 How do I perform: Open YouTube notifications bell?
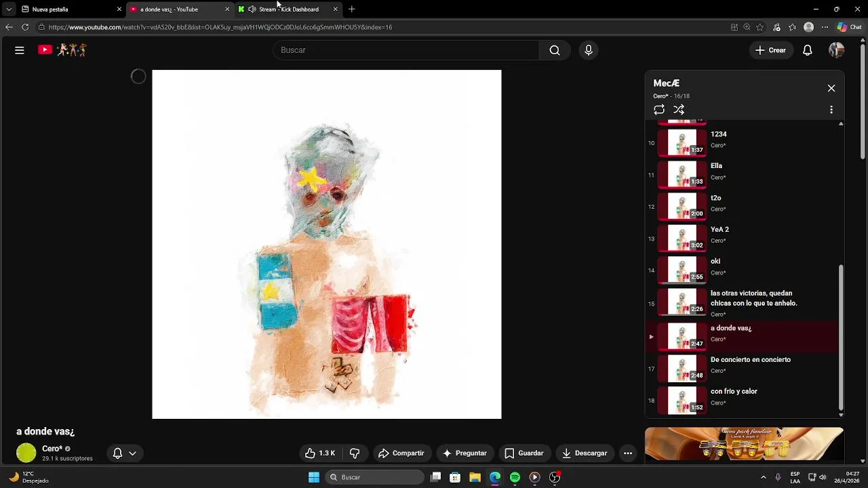(x=808, y=50)
